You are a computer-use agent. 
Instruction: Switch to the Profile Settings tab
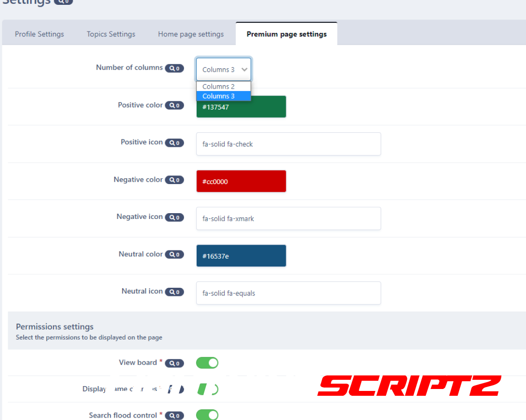[39, 34]
